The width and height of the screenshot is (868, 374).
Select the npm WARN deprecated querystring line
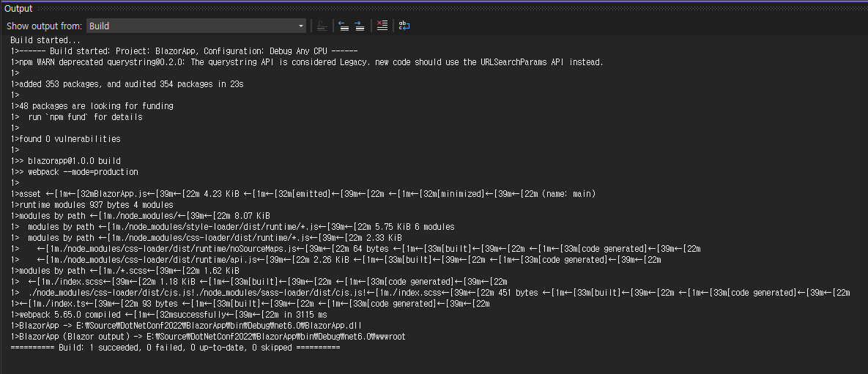click(307, 62)
